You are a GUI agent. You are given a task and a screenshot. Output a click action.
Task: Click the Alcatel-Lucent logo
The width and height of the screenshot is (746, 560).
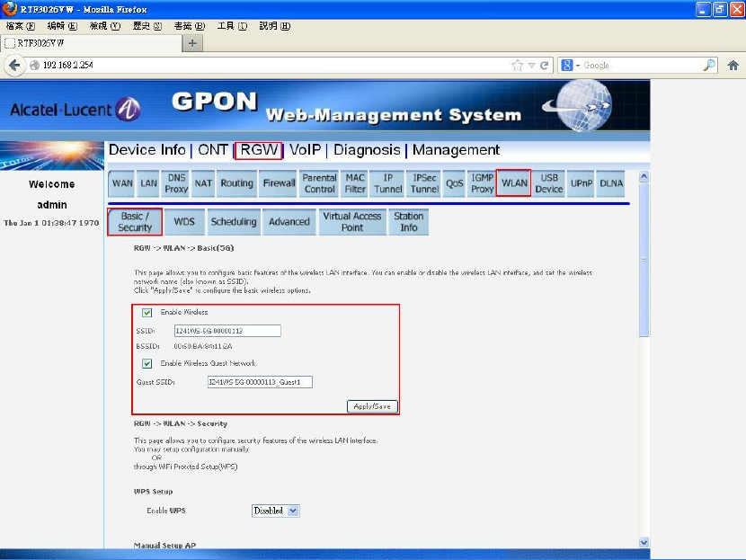coord(75,110)
